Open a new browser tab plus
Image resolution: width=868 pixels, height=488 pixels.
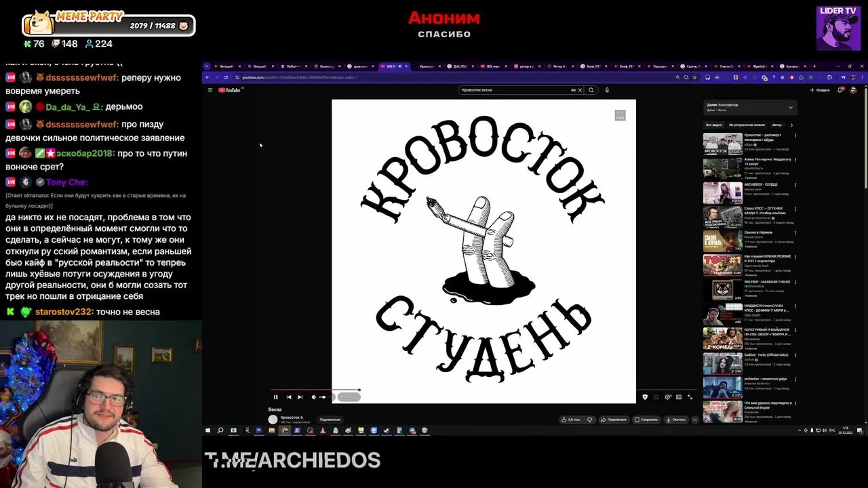(815, 66)
